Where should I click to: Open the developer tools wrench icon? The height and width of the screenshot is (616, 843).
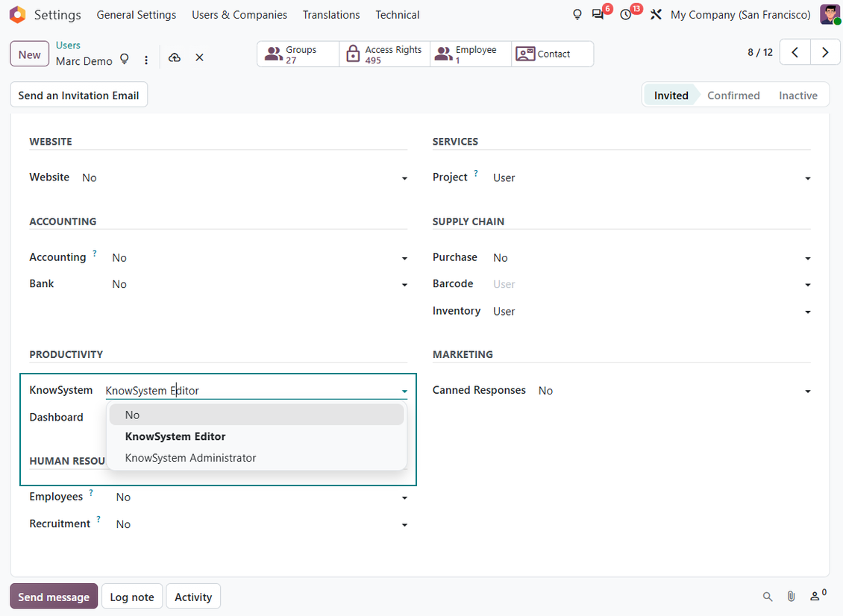(x=655, y=14)
